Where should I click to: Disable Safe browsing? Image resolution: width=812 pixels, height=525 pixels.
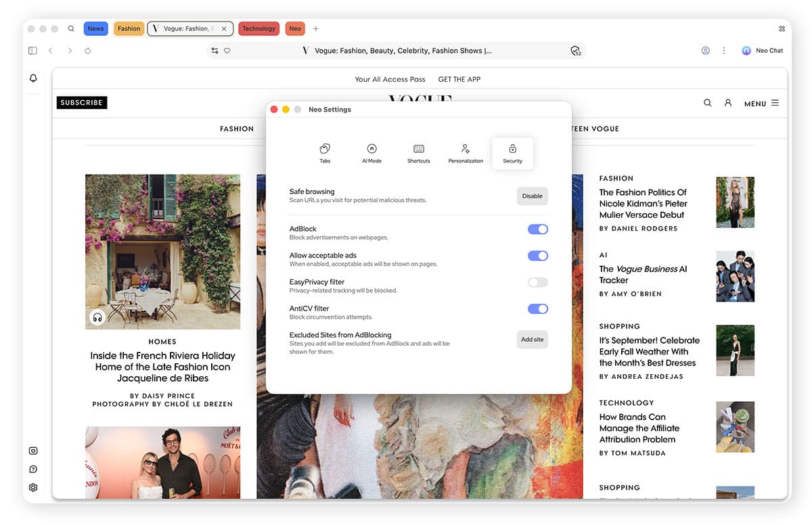coord(533,196)
